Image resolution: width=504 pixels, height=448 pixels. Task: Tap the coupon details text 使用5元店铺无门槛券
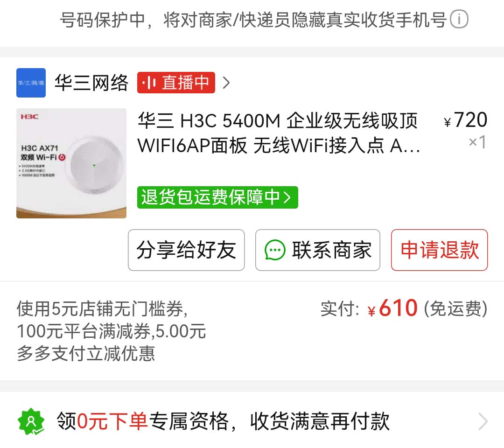(102, 308)
